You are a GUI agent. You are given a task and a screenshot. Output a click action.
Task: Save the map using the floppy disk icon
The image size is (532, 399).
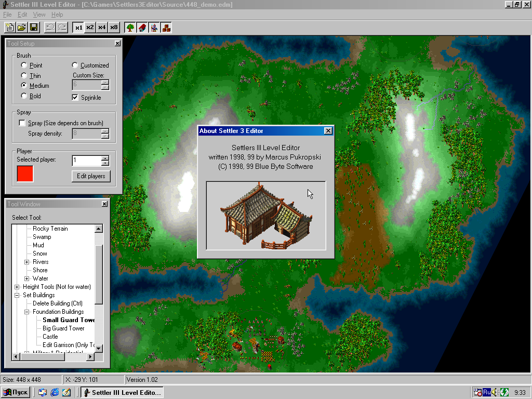click(x=33, y=27)
